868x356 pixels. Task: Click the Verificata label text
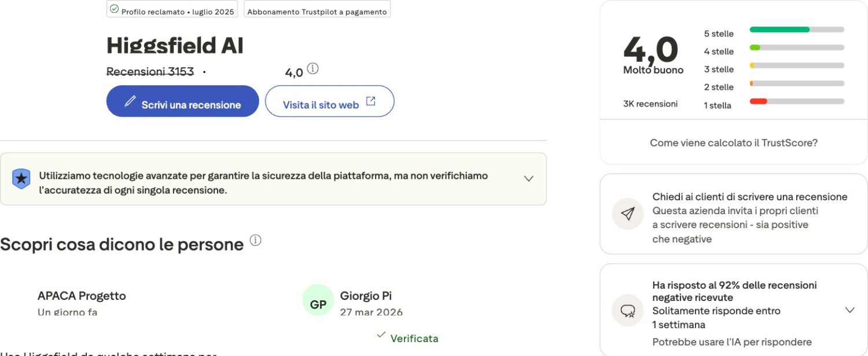(414, 339)
